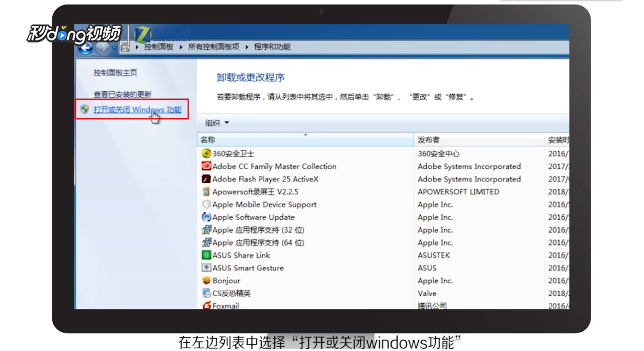Open 控制面板主页 link
The height and width of the screenshot is (351, 644).
coord(115,73)
